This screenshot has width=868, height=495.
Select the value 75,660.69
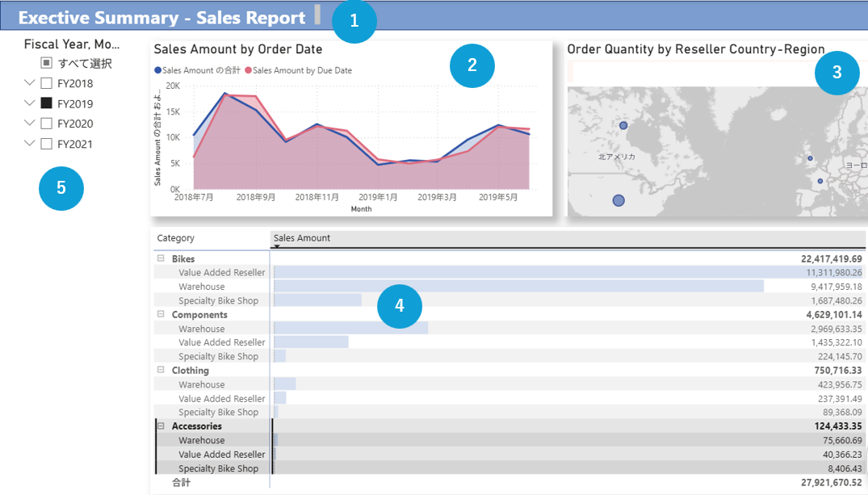click(842, 441)
